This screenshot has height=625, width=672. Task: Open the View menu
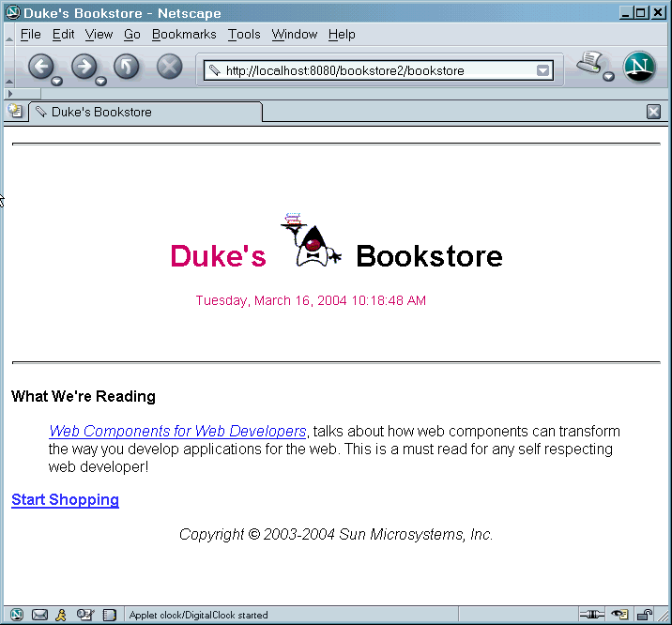click(99, 35)
